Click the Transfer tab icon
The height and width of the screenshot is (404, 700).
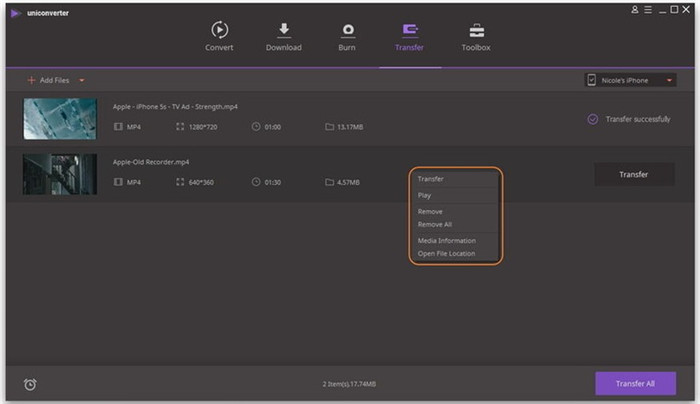pos(410,31)
